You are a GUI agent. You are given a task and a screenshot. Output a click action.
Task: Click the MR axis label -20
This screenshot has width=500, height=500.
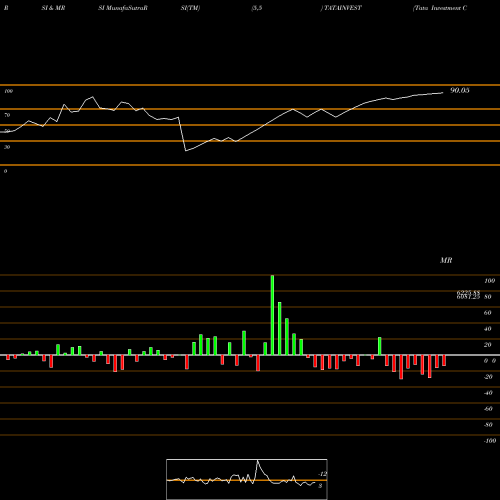click(x=488, y=377)
